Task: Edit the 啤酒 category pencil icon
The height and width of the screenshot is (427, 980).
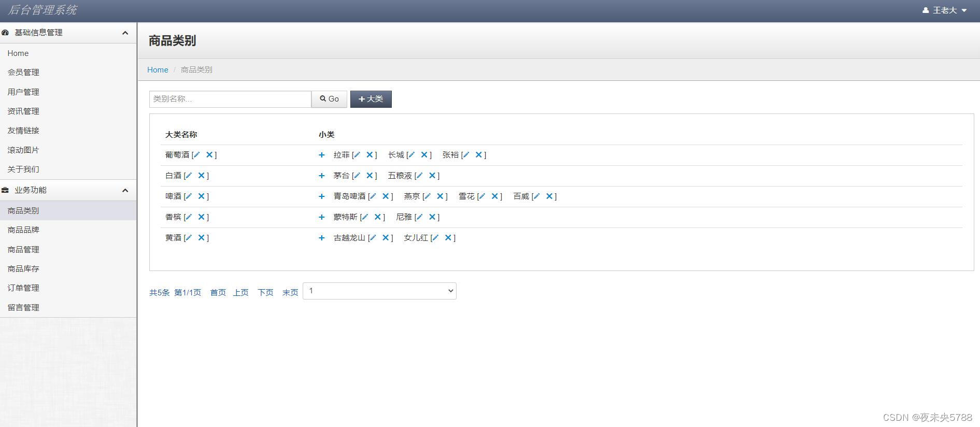Action: [x=189, y=196]
